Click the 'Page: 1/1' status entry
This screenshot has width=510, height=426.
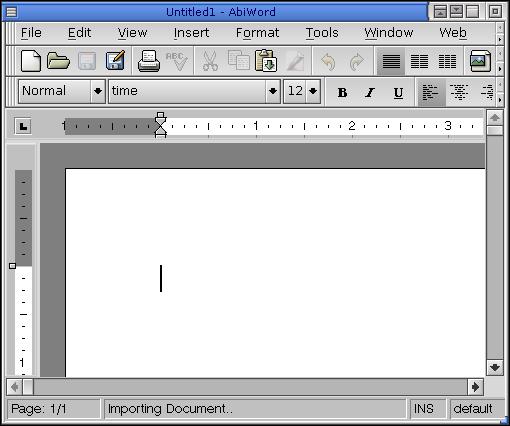(x=53, y=409)
